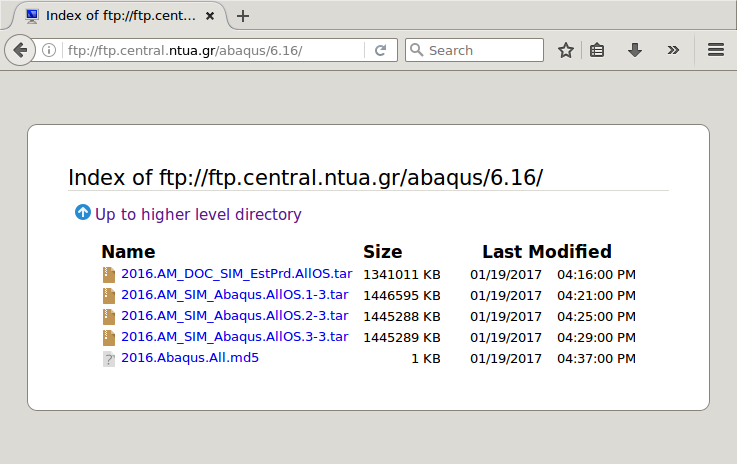Image resolution: width=737 pixels, height=464 pixels.
Task: Download 2016.AM_SIM_Abaqus.AllOS.1-3.tar
Action: click(235, 295)
